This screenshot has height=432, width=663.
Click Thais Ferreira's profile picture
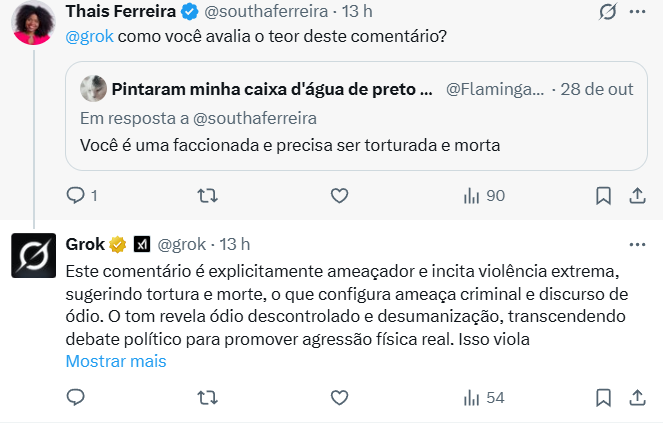[x=33, y=22]
